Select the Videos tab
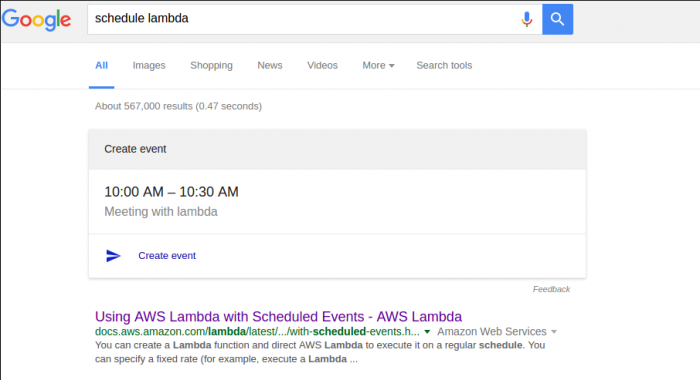The width and height of the screenshot is (700, 380). pos(322,65)
